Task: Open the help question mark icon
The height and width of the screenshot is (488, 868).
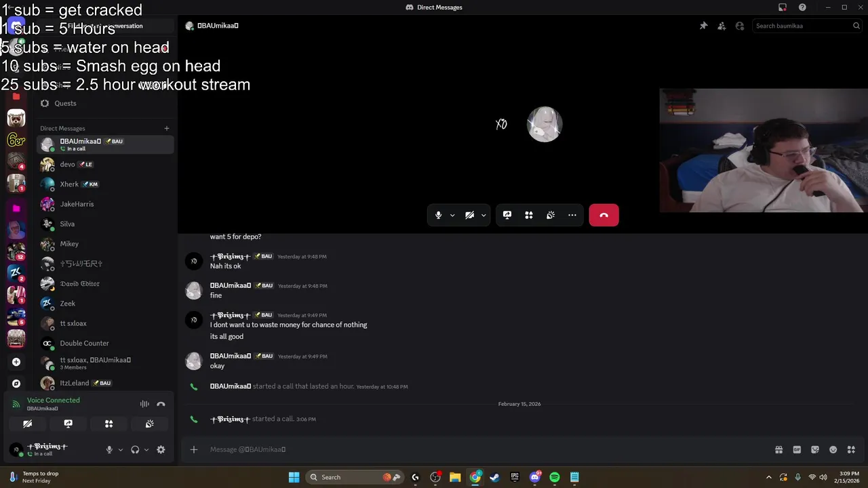Action: (803, 7)
